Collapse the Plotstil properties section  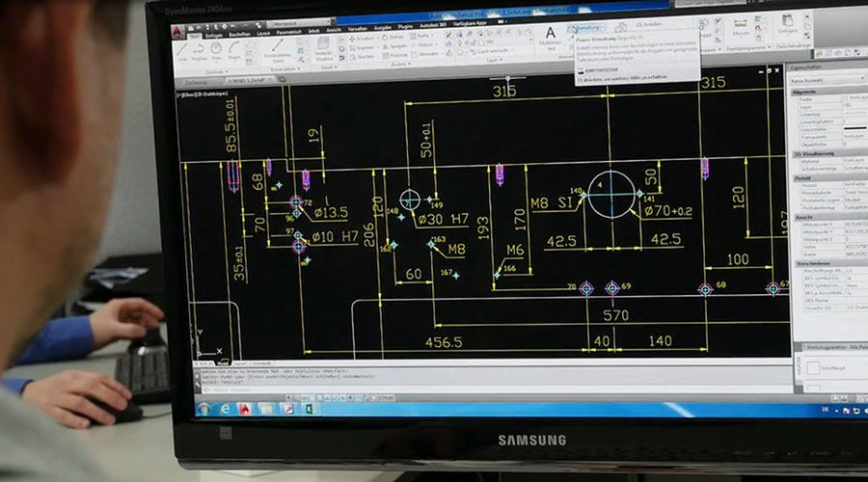click(829, 177)
